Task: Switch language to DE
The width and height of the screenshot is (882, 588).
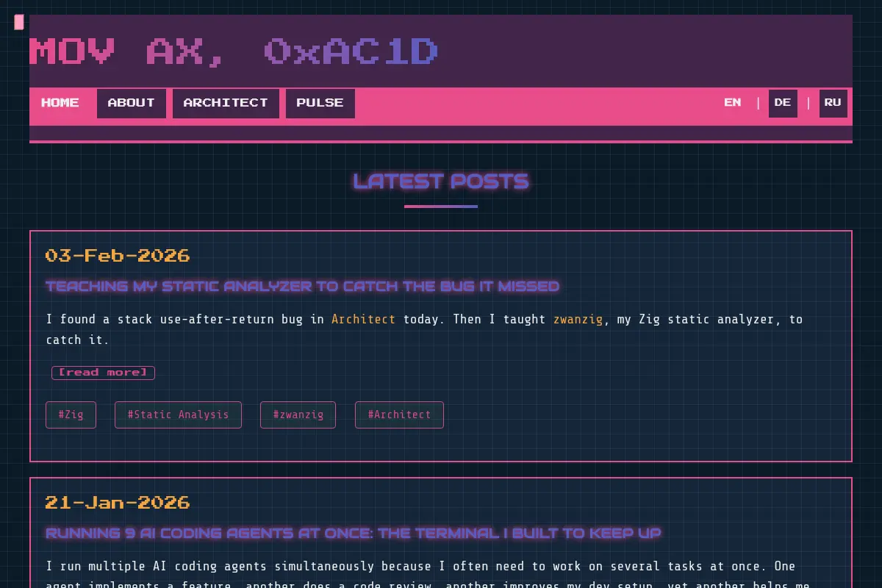Action: tap(783, 103)
